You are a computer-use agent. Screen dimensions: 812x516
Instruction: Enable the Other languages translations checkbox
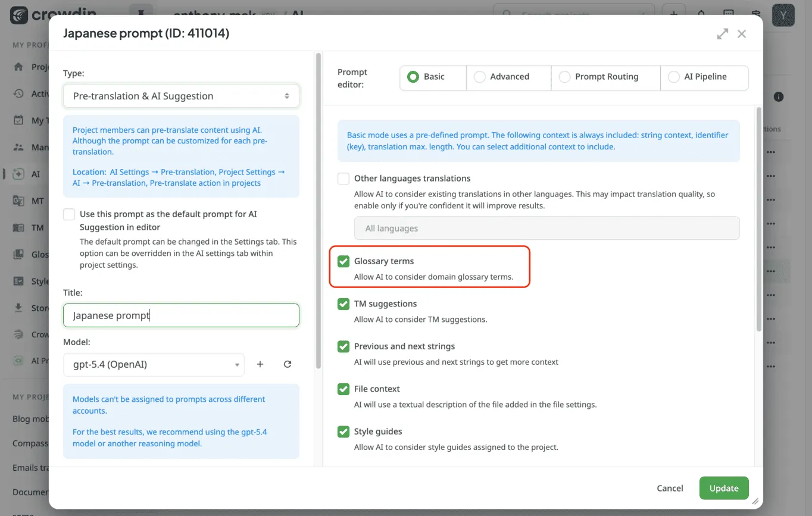(x=343, y=179)
